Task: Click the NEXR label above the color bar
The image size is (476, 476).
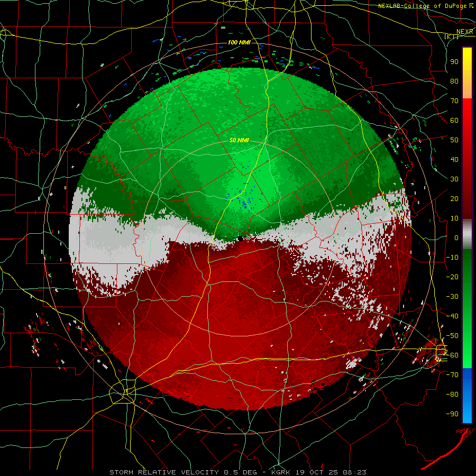Action: [465, 32]
